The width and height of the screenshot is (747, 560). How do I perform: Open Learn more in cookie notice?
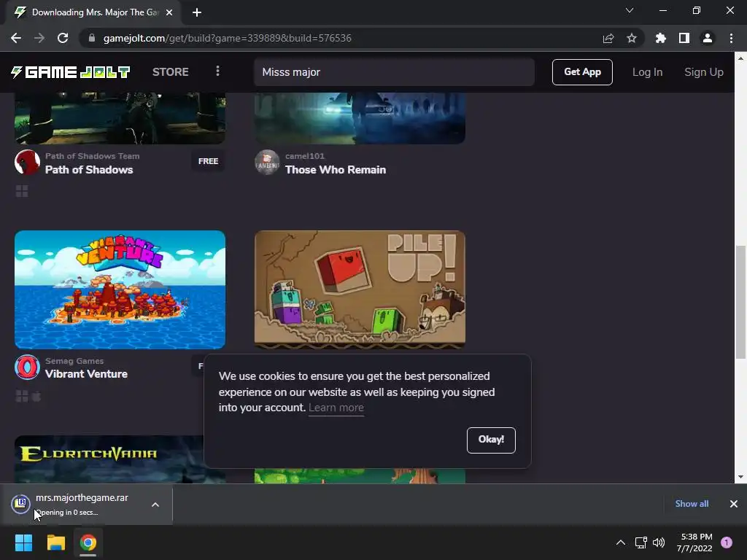(x=336, y=408)
